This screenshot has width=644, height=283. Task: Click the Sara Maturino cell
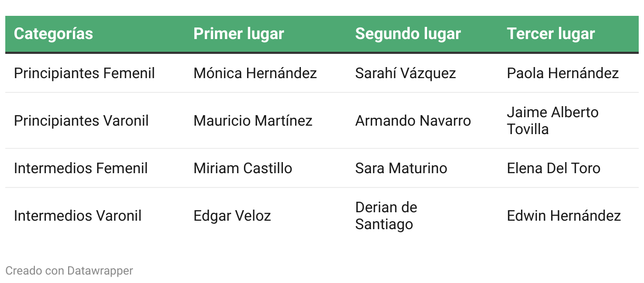pyautogui.click(x=401, y=168)
